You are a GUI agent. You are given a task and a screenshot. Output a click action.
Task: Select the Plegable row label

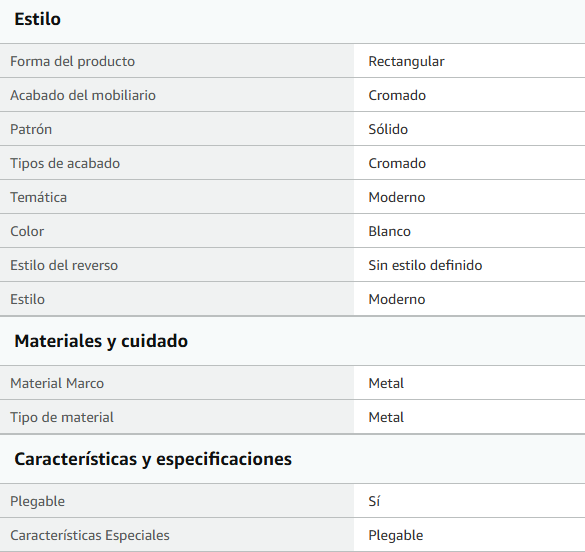tap(37, 501)
